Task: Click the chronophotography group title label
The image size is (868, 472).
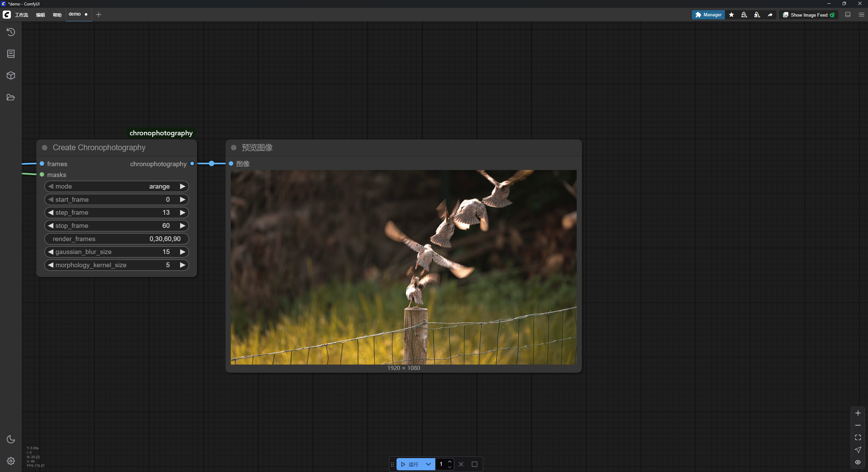Action: tap(161, 133)
